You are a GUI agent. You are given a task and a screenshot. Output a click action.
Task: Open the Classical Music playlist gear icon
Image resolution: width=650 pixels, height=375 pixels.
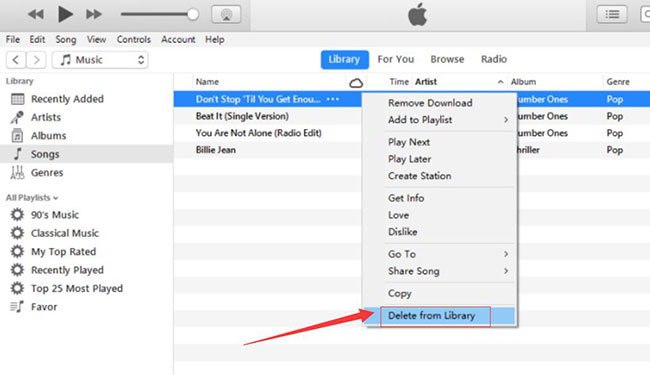tap(17, 233)
